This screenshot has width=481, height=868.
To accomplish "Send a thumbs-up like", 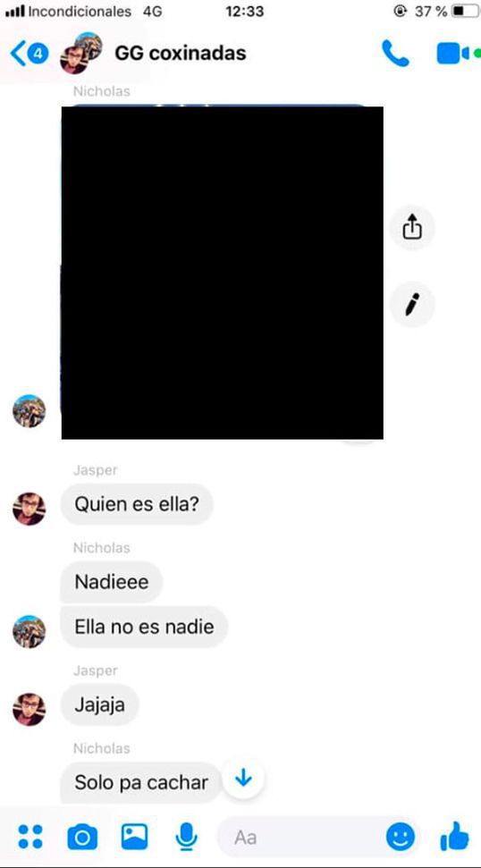I will (x=454, y=837).
